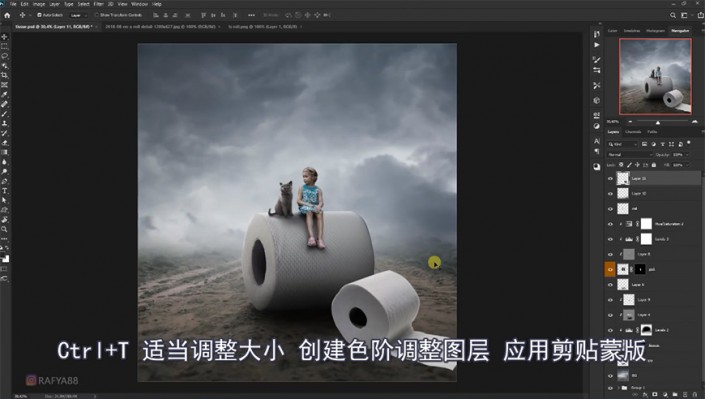The width and height of the screenshot is (705, 399).
Task: Hide the Levels 3 layer
Action: tap(610, 239)
